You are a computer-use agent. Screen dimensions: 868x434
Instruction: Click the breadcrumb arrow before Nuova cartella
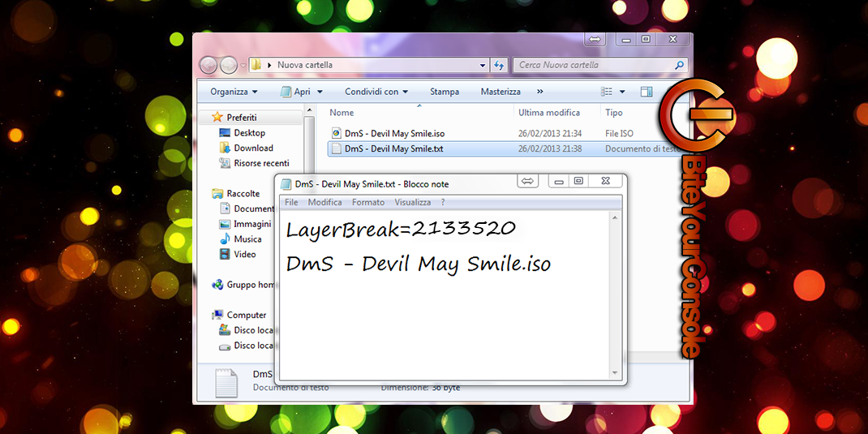pyautogui.click(x=269, y=66)
